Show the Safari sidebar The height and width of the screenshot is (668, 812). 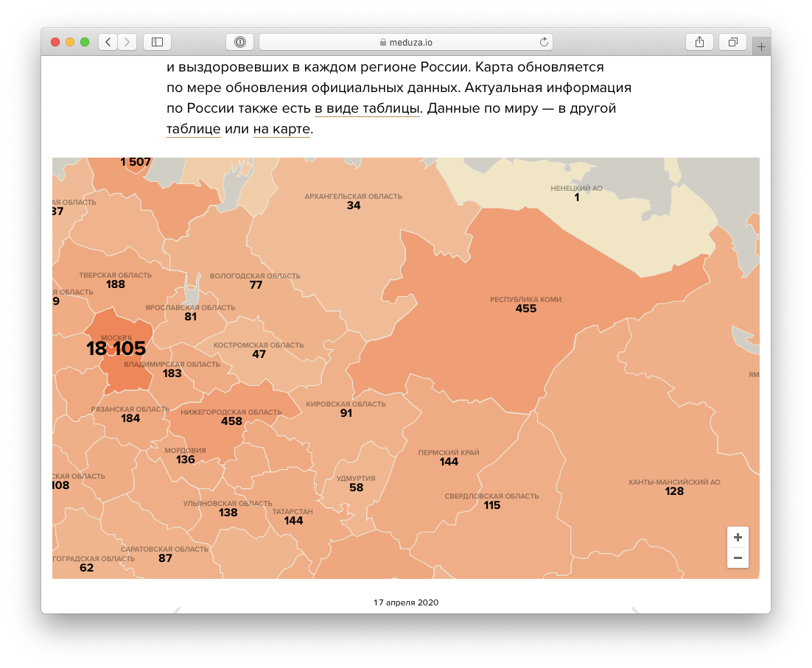(157, 42)
